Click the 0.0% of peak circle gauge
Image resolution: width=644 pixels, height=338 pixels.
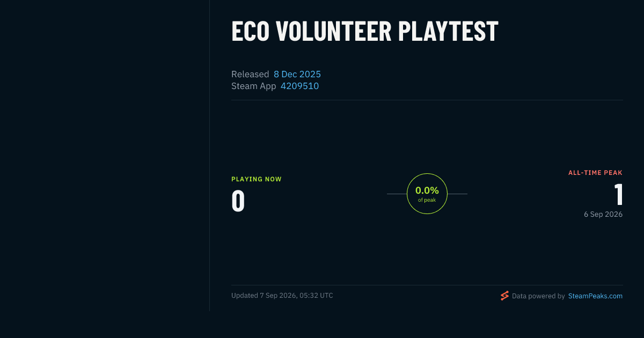[427, 194]
